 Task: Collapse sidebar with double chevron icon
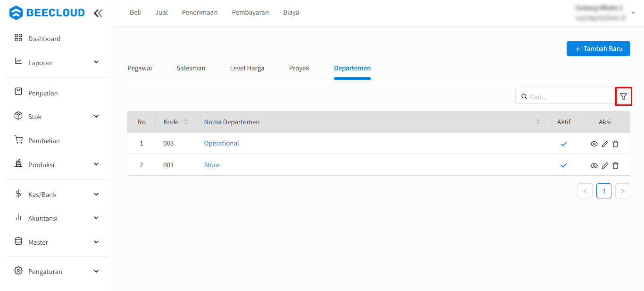pyautogui.click(x=98, y=13)
